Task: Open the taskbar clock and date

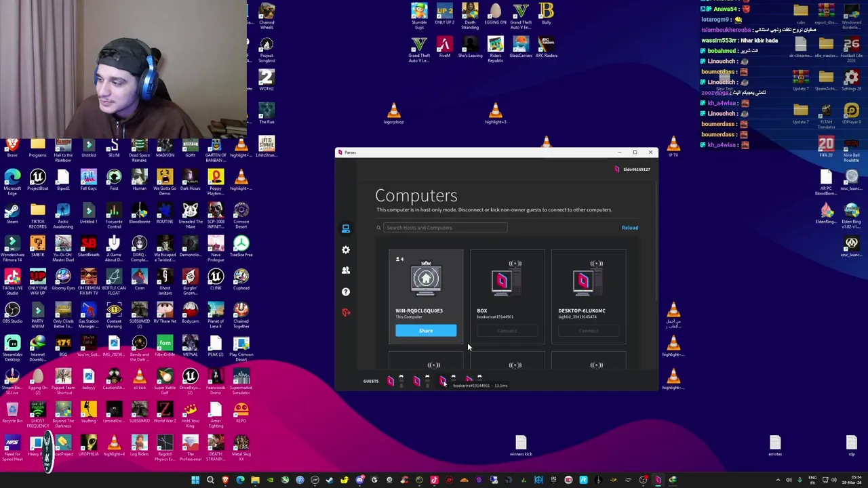Action: (x=852, y=481)
